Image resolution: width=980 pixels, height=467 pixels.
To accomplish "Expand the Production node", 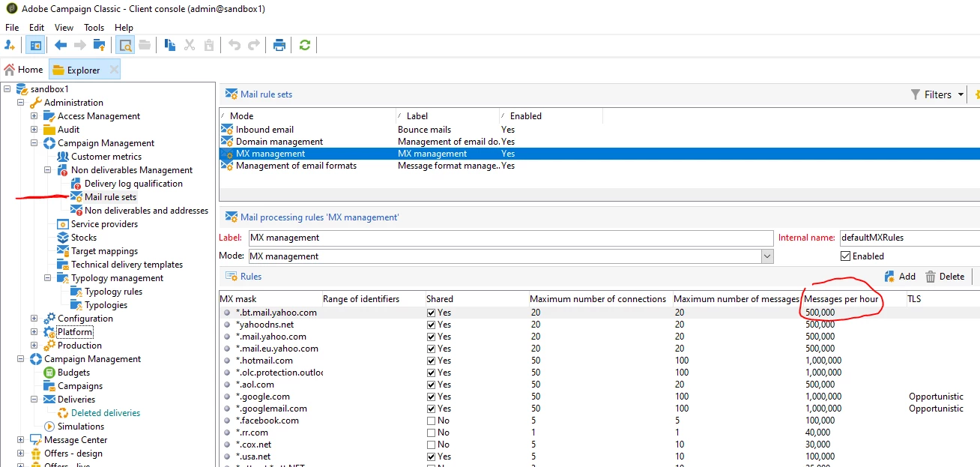I will coord(34,346).
